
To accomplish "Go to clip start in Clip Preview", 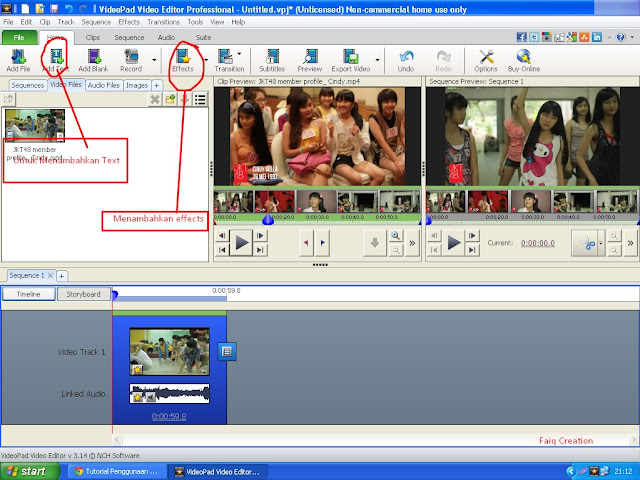I will click(x=222, y=250).
